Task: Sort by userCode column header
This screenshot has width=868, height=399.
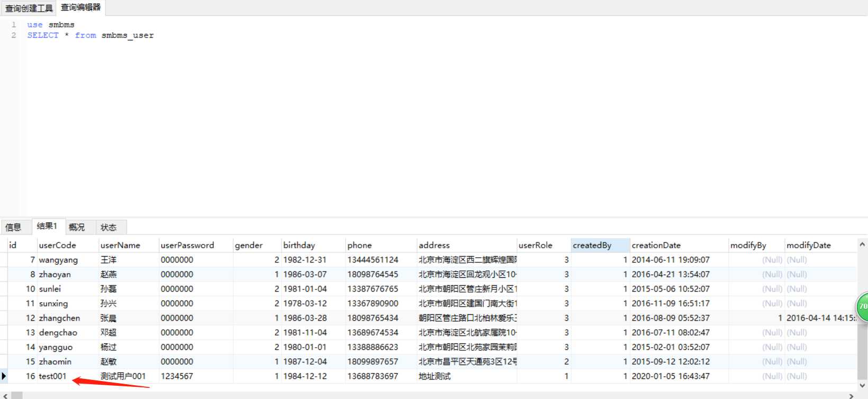Action: (x=68, y=245)
